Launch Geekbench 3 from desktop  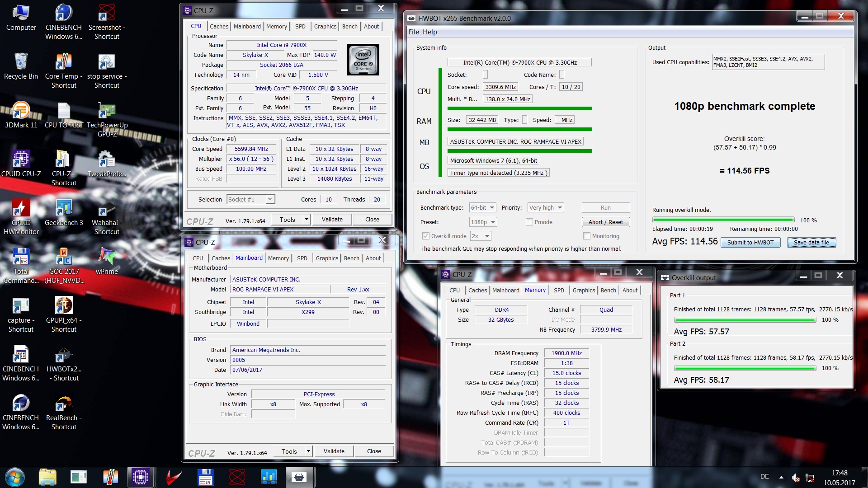(64, 213)
